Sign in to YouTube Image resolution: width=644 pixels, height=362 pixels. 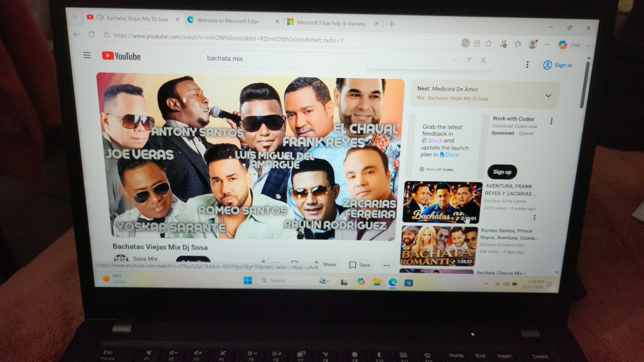point(557,65)
